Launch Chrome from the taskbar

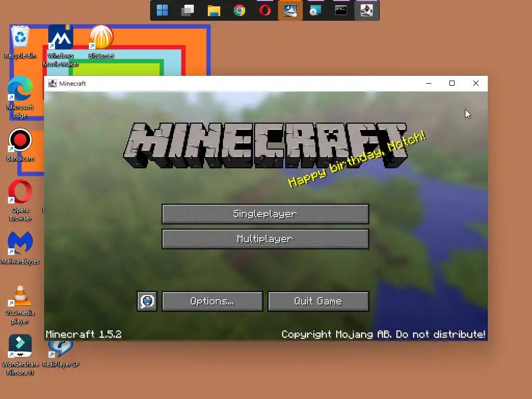point(239,10)
